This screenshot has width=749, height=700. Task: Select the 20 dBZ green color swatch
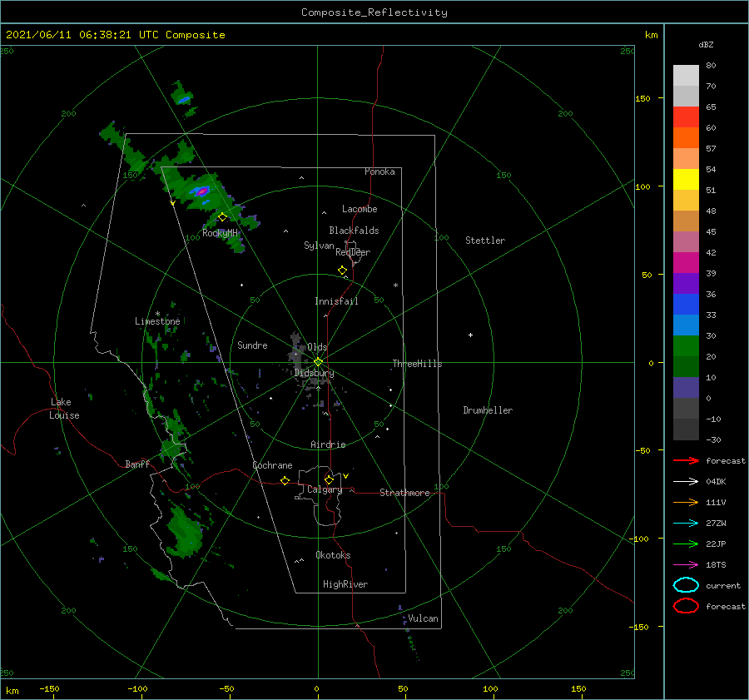pyautogui.click(x=686, y=366)
